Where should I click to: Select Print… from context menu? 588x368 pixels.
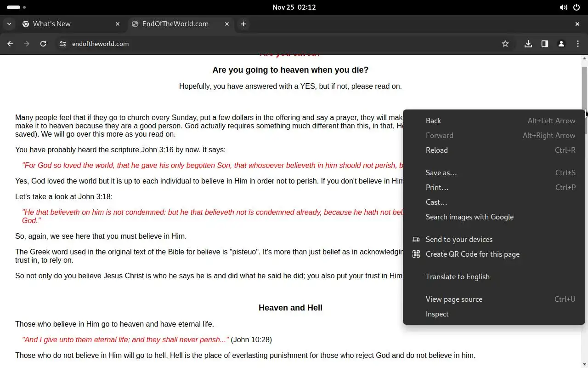pos(494,187)
